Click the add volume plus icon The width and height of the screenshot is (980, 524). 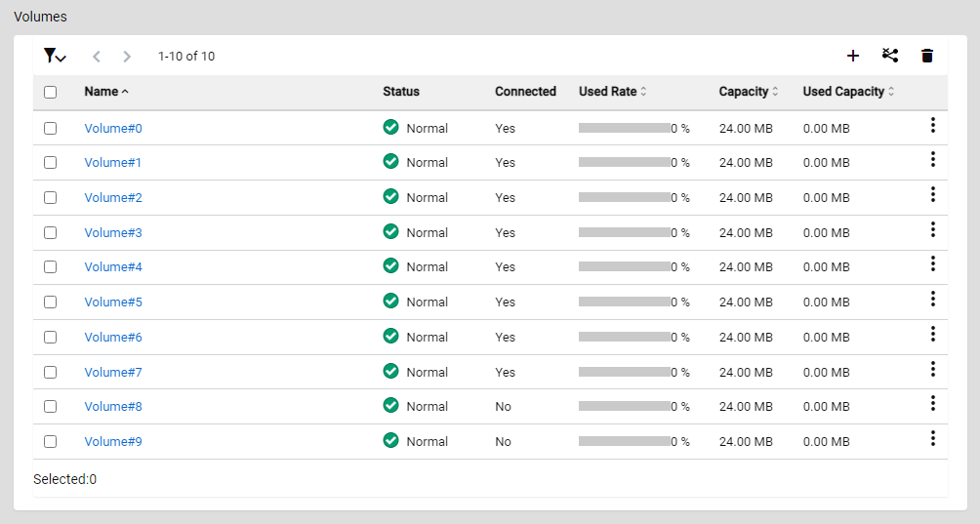pos(852,56)
